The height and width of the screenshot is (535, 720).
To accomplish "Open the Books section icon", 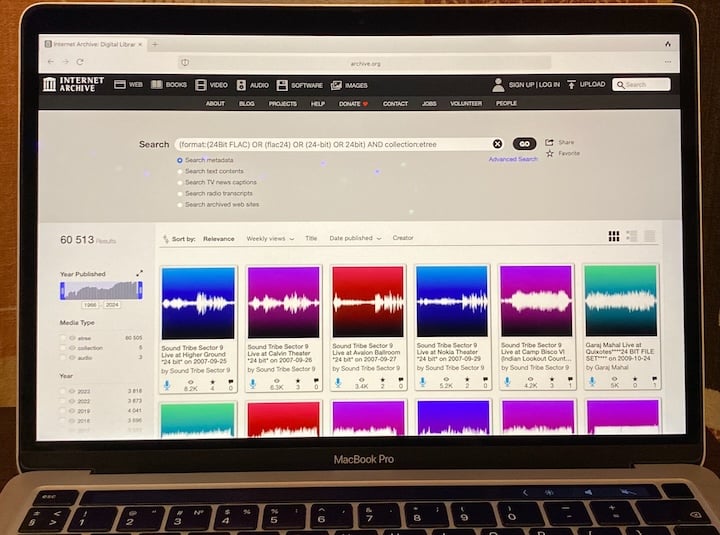I will click(x=157, y=84).
